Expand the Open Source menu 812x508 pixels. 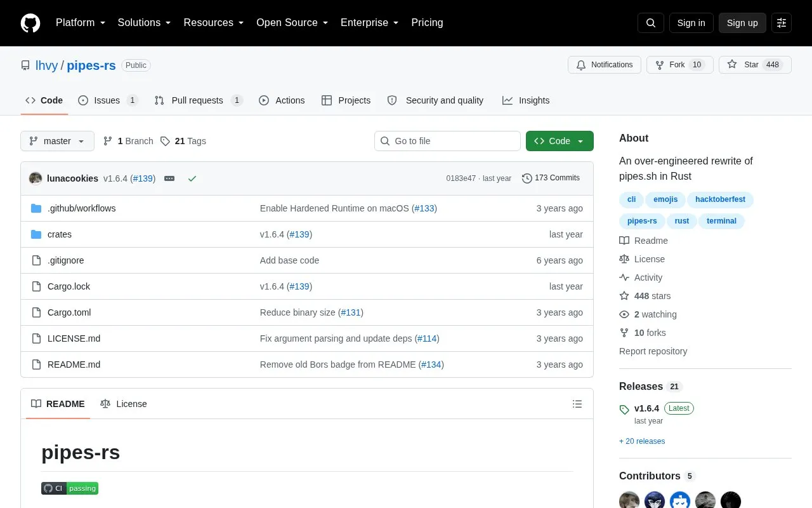tap(292, 23)
